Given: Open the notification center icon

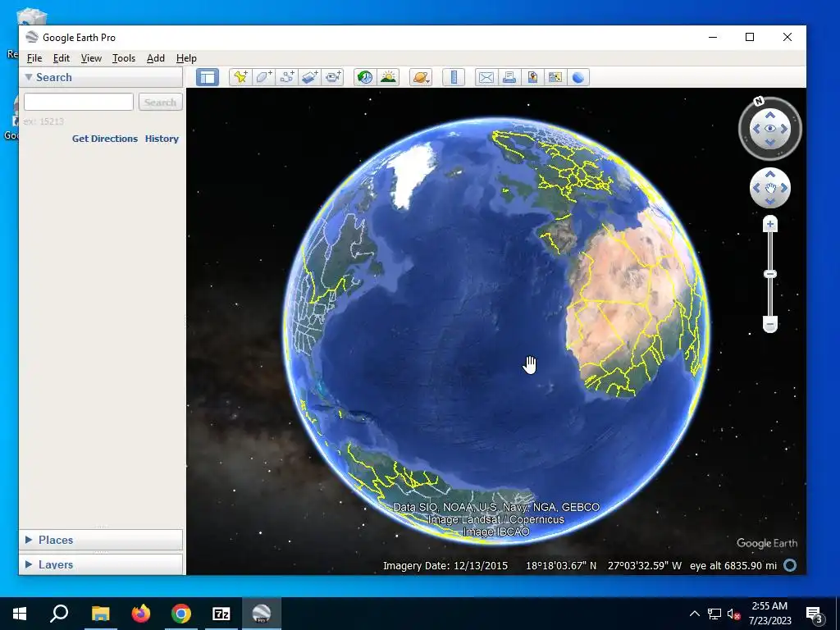Looking at the screenshot, I should (814, 614).
